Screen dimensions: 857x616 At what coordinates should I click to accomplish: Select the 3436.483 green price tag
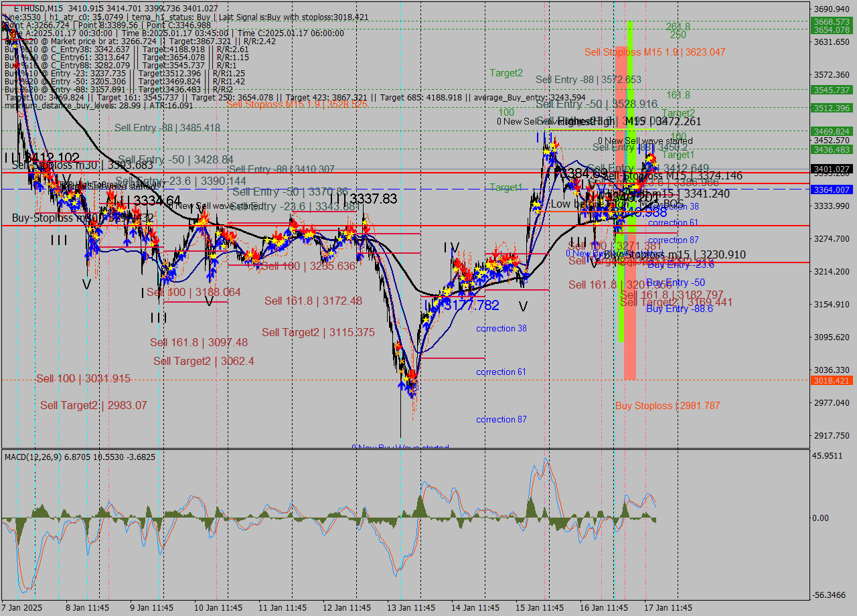click(x=832, y=149)
